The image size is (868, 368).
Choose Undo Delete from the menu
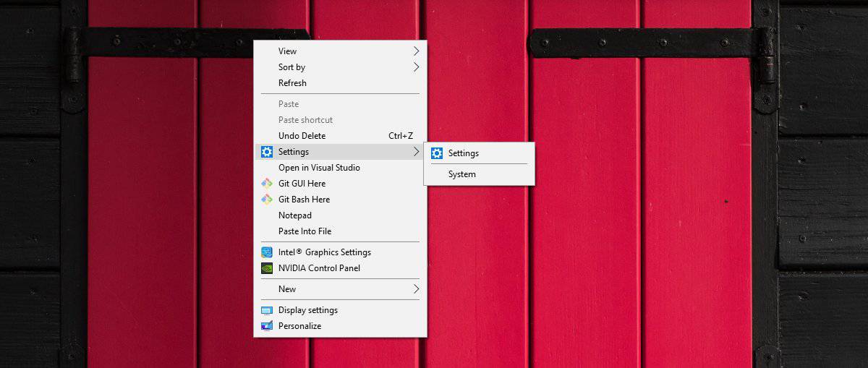[x=340, y=136]
